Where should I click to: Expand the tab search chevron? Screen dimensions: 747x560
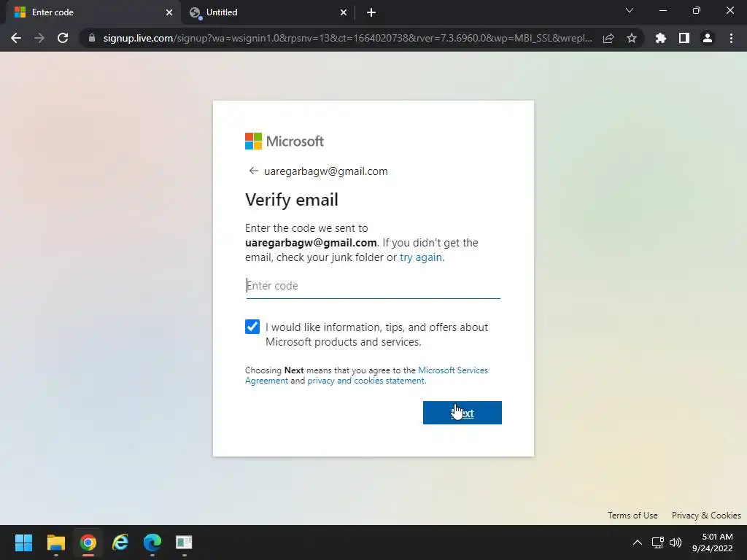[630, 10]
